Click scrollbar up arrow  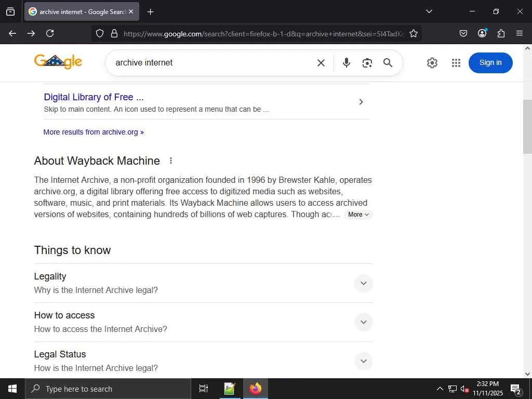(527, 48)
